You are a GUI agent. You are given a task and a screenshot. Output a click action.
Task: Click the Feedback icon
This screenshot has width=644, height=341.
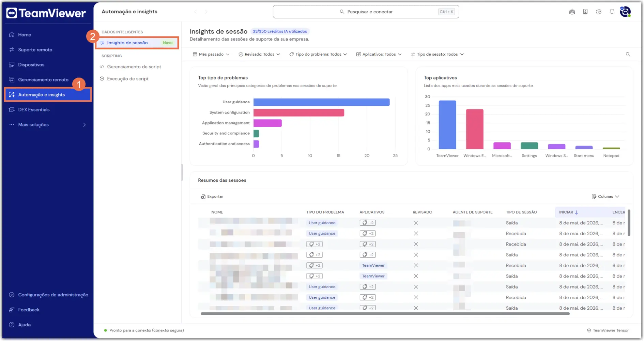click(12, 310)
